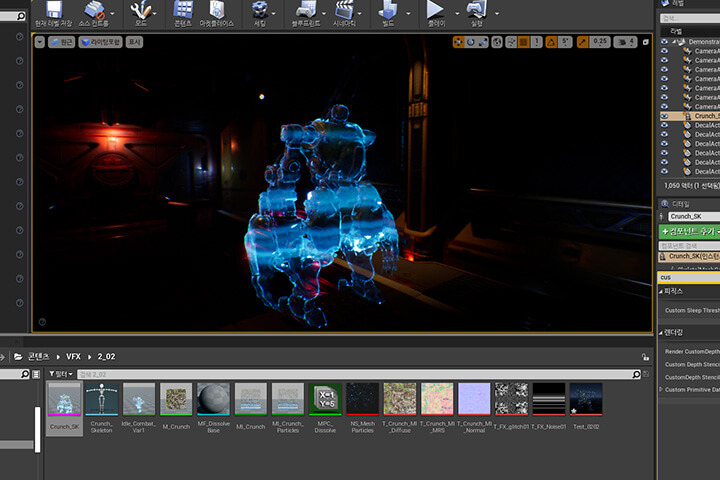Open the Modes tool from the toolbar

pos(141,14)
